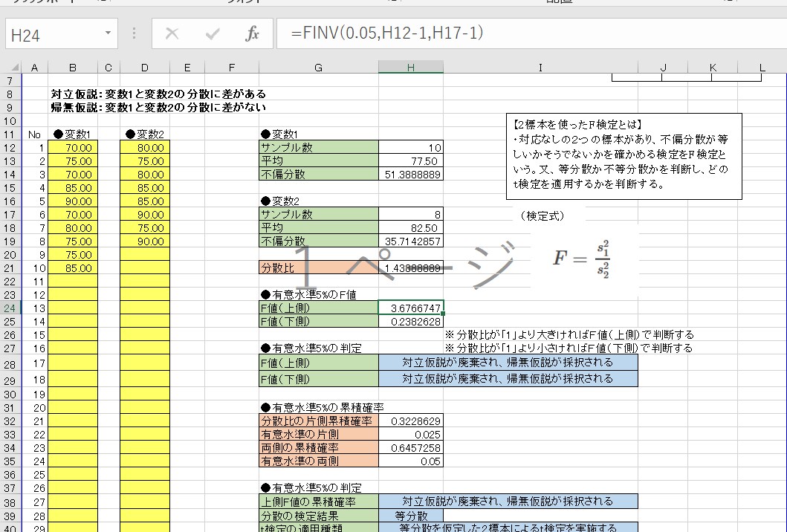Click the F値(上側) label in row 24
The height and width of the screenshot is (532, 787).
tap(319, 308)
